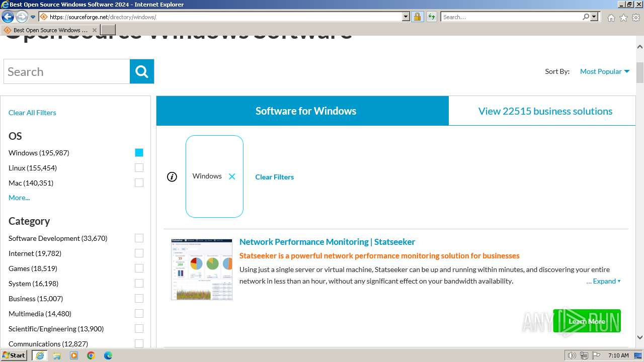
Task: Select the Software for Windows tab
Action: point(302,111)
